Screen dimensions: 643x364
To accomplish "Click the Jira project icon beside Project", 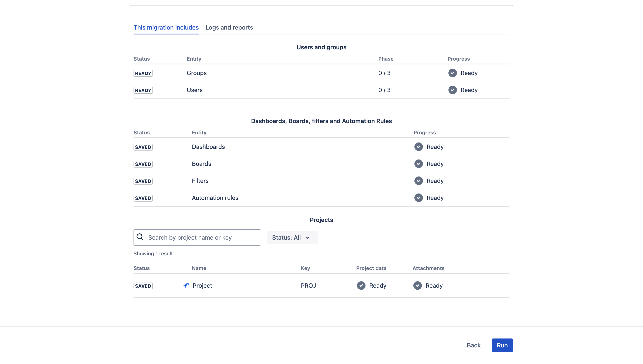I will [x=186, y=285].
